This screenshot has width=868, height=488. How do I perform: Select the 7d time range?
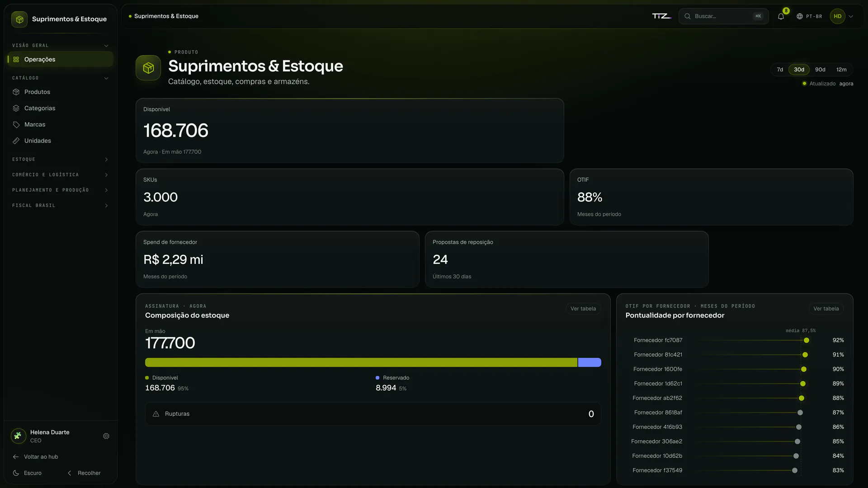tap(780, 70)
